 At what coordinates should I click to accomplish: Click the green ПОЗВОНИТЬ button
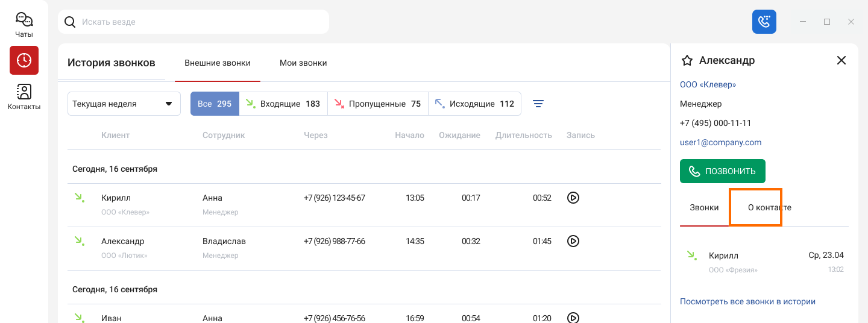723,171
